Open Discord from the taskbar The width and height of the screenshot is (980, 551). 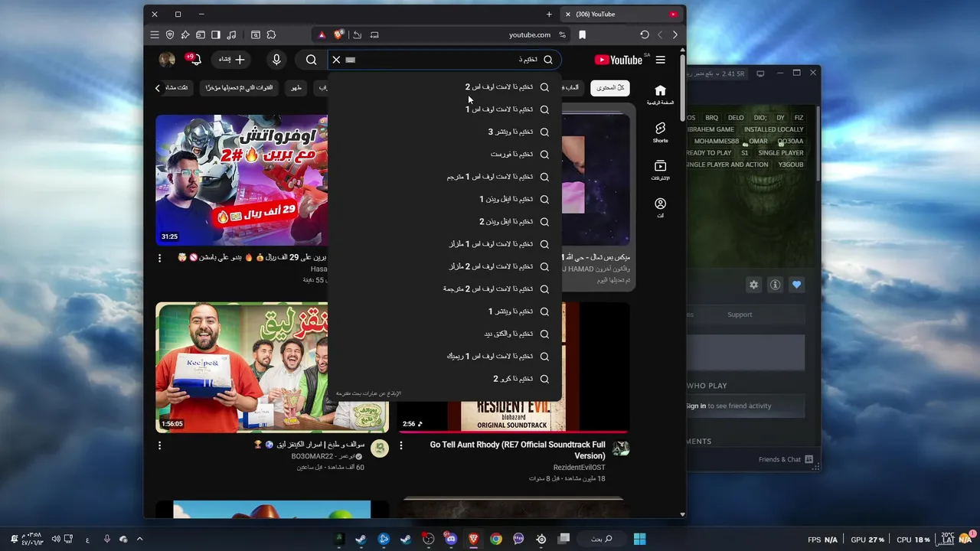(x=450, y=539)
